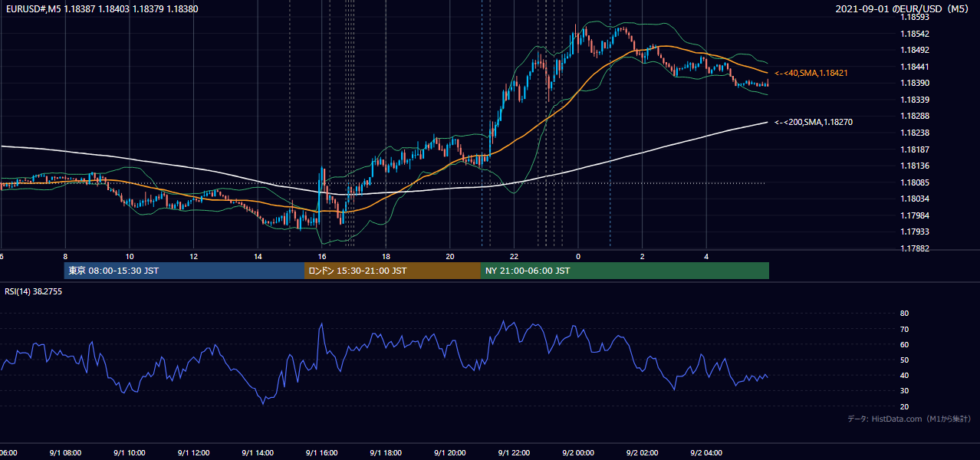The image size is (980, 460).
Task: Click price level 1.18542 on axis
Action: [915, 34]
